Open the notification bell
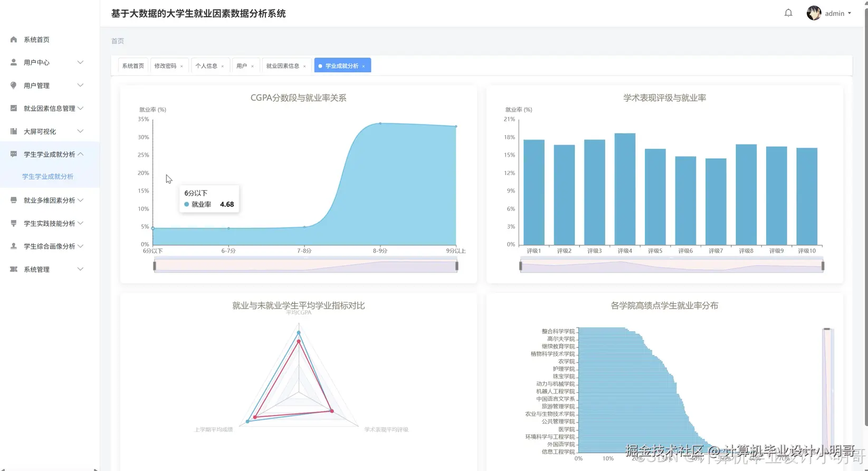 (788, 13)
